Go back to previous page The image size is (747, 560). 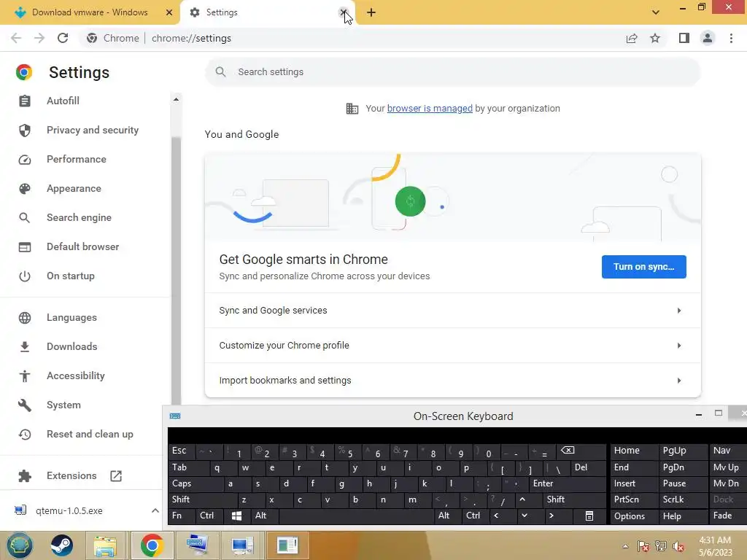(x=16, y=38)
